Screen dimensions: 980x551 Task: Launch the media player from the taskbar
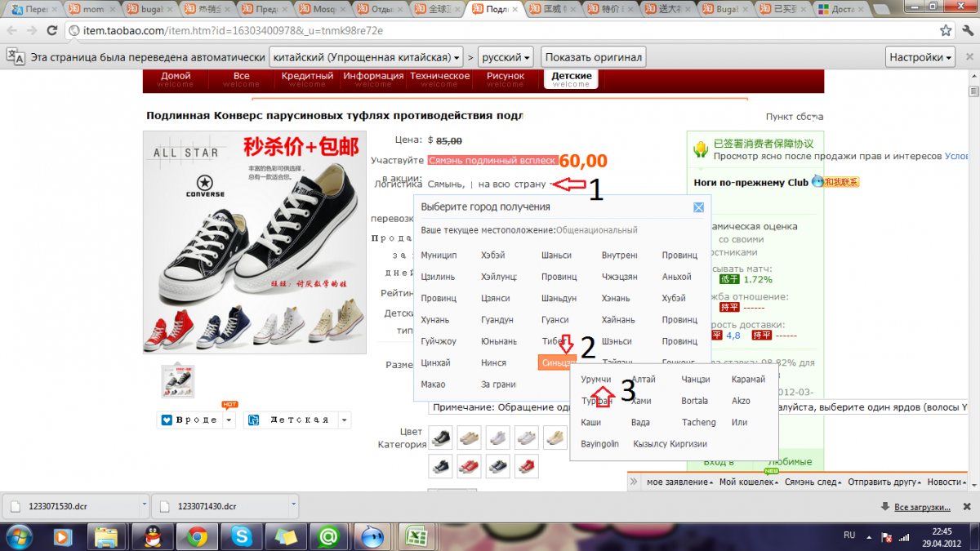(x=61, y=536)
